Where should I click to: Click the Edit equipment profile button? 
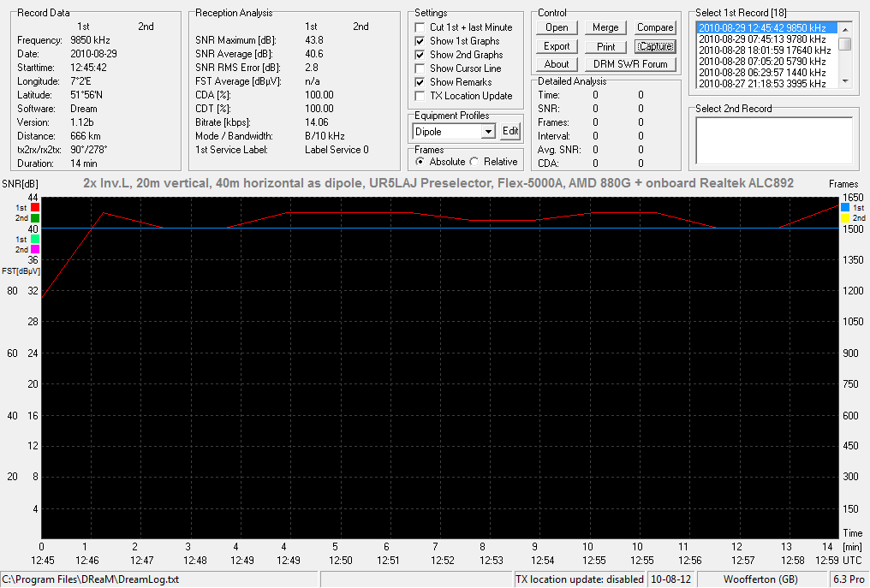point(509,132)
